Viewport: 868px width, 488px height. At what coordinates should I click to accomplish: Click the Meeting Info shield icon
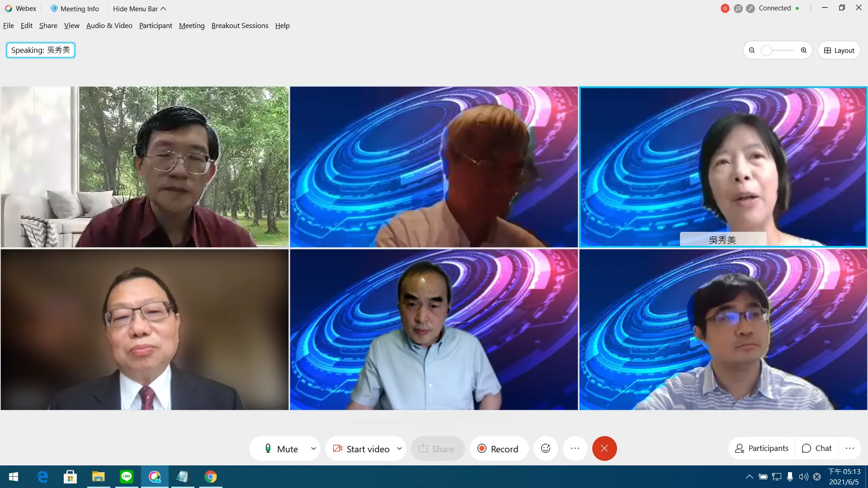pyautogui.click(x=54, y=9)
